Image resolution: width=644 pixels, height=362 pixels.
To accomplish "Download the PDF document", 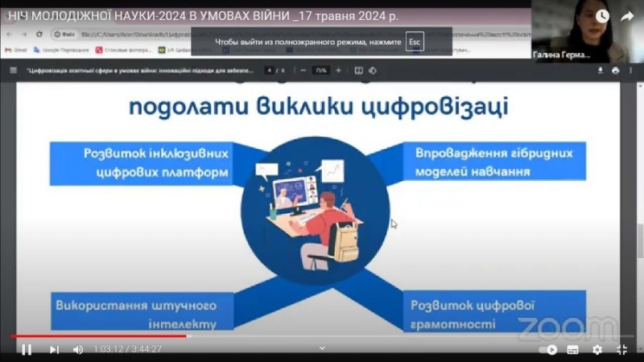I will [601, 71].
